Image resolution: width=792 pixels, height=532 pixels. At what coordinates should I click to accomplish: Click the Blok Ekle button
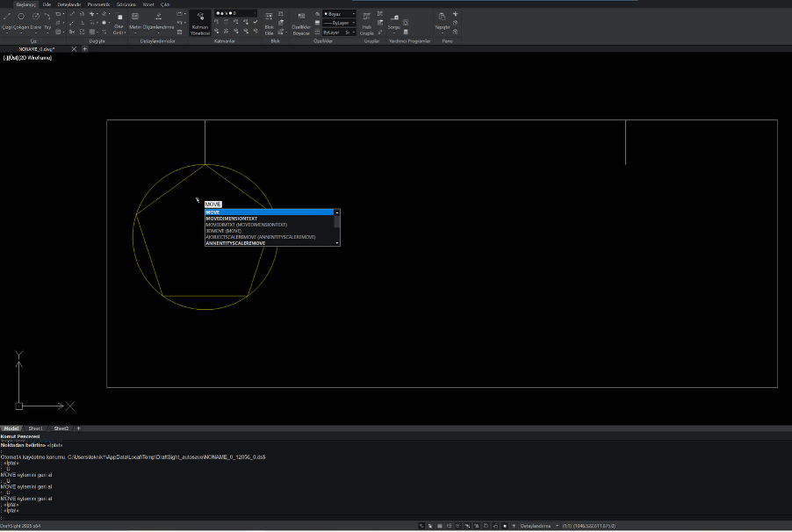click(270, 22)
